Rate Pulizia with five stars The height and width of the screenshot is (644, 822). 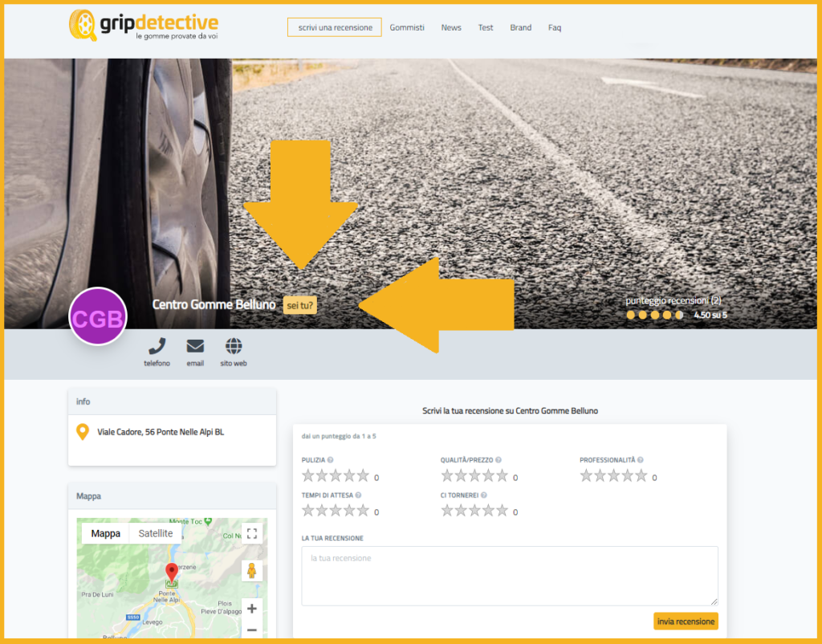(x=363, y=475)
